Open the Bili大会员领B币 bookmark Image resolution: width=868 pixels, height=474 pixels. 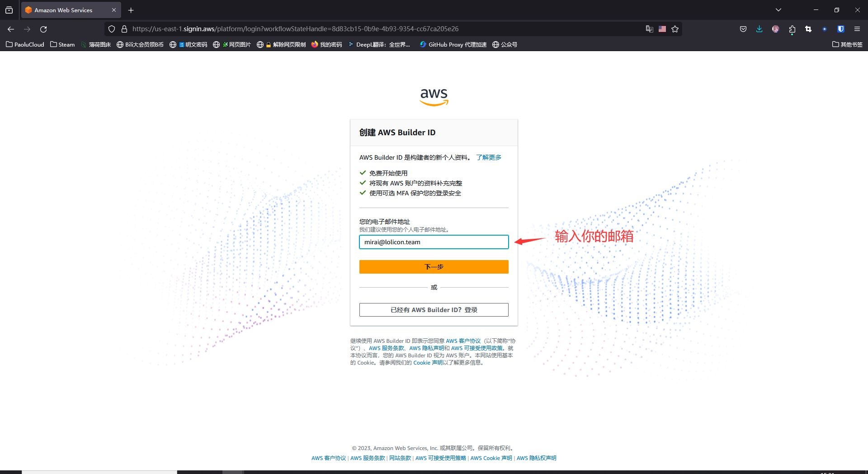[x=140, y=44]
